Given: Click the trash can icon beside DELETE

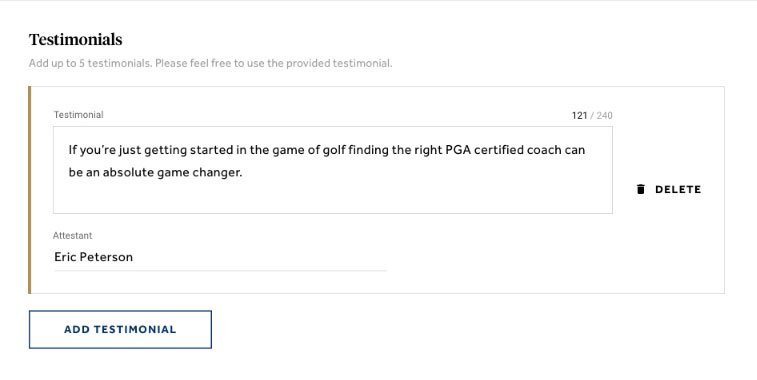Looking at the screenshot, I should click(x=641, y=189).
